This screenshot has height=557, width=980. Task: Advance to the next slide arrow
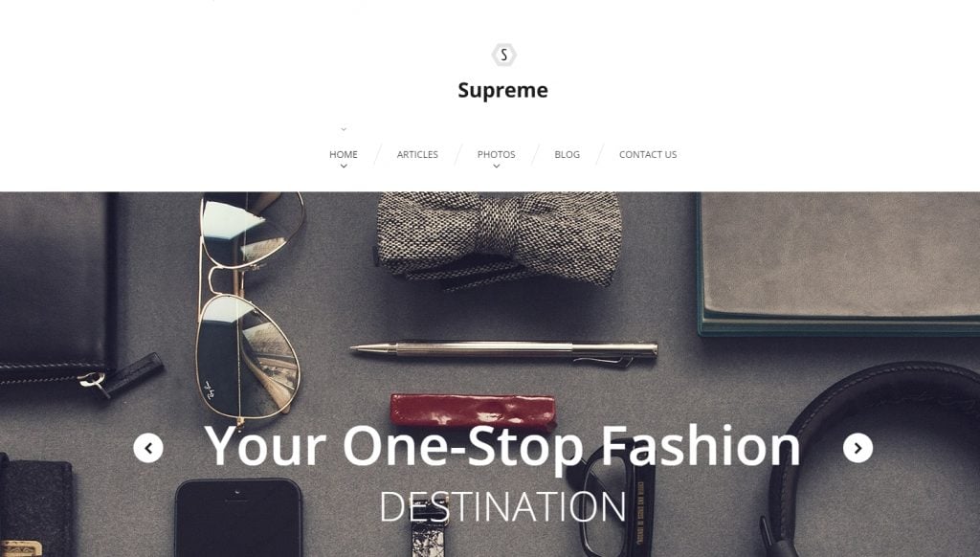[857, 448]
